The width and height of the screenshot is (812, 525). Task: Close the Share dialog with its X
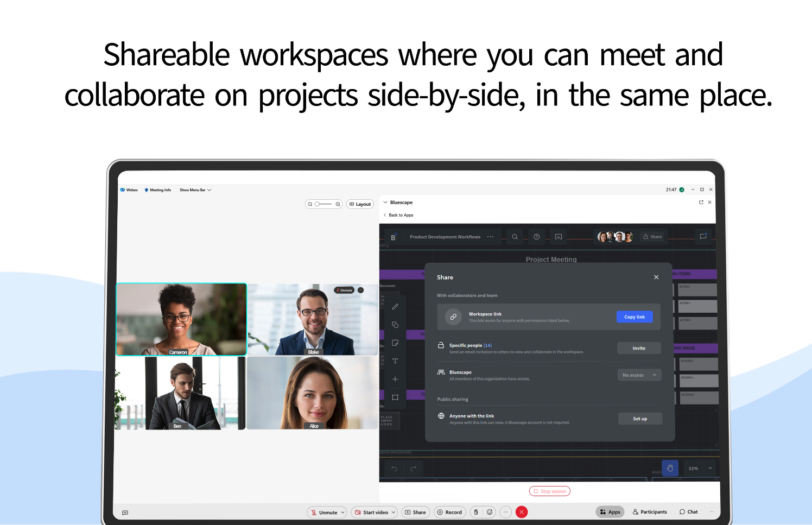656,277
